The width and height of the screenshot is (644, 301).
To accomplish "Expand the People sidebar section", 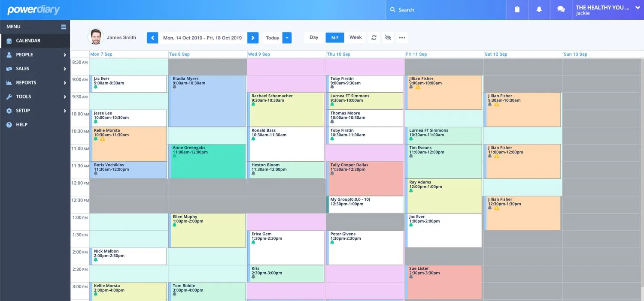I will [x=65, y=54].
